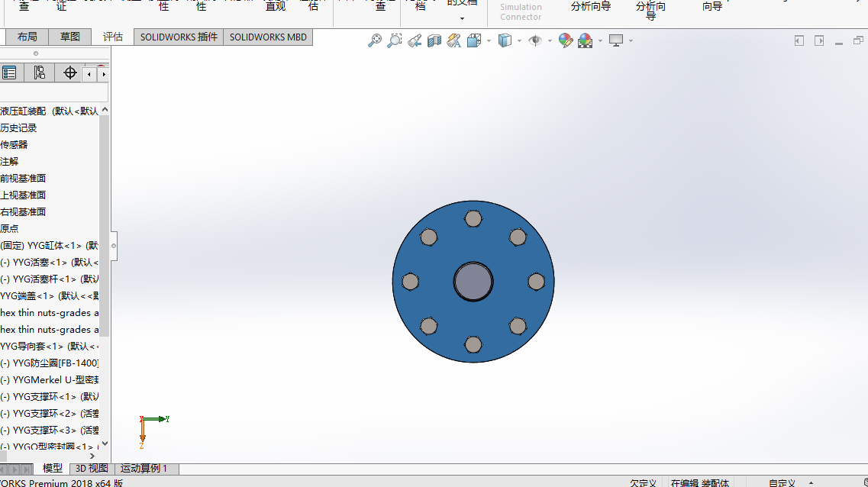Open the View Orientation dropdown arrow

pyautogui.click(x=489, y=41)
